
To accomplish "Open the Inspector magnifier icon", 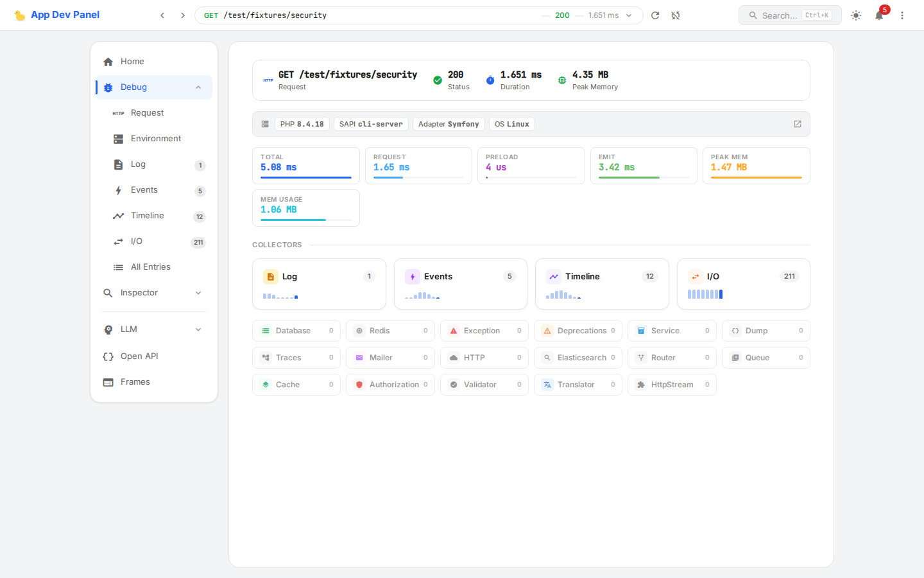I will point(108,292).
